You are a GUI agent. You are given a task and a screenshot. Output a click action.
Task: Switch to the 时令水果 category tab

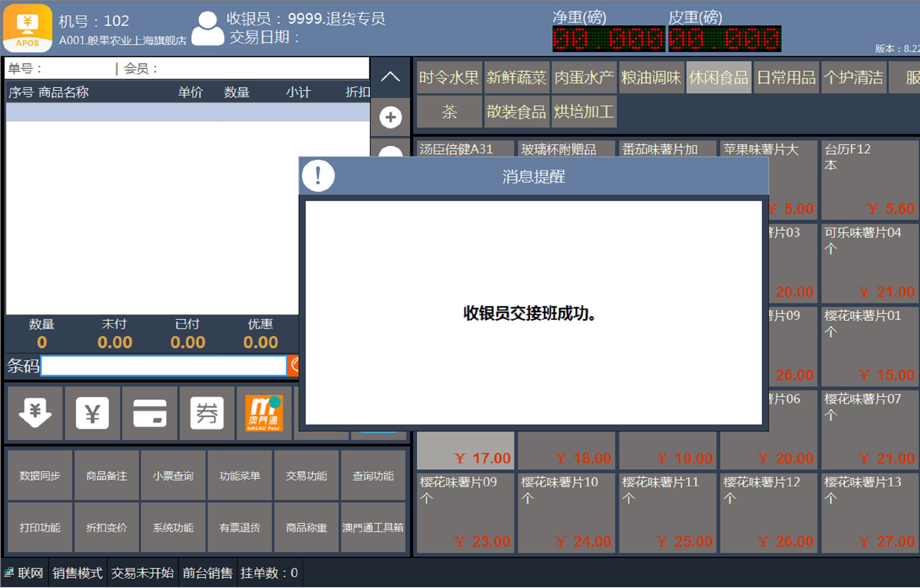coord(449,78)
